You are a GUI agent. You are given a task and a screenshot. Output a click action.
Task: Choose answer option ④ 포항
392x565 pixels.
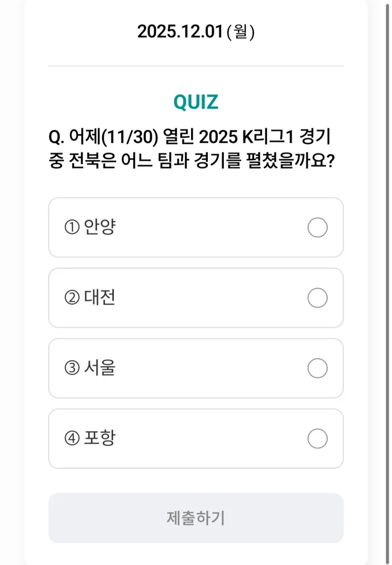tap(196, 439)
